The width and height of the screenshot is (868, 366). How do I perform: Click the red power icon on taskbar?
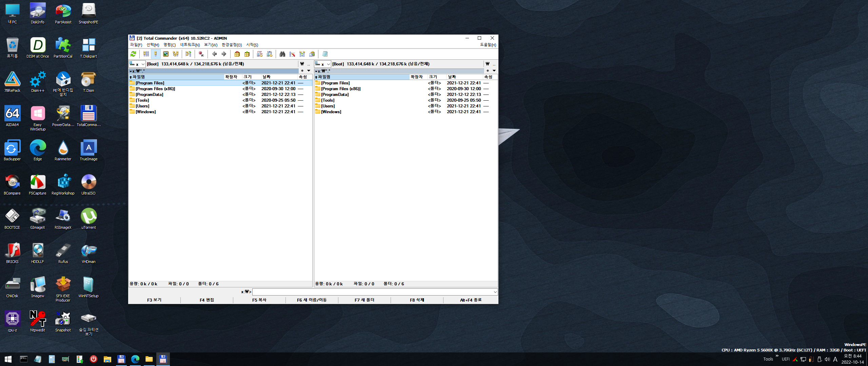pyautogui.click(x=93, y=359)
